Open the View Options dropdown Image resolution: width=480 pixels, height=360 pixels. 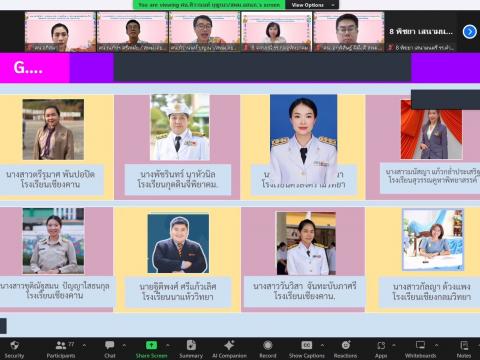click(x=312, y=5)
